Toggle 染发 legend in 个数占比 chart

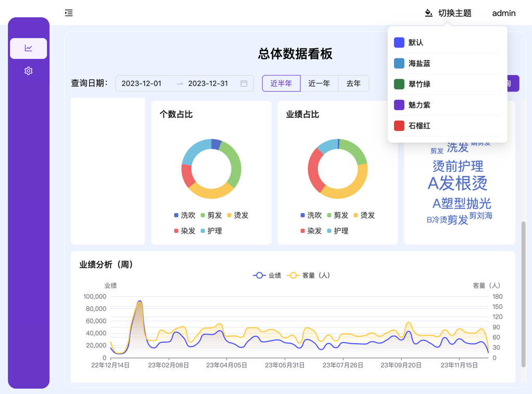(x=185, y=231)
